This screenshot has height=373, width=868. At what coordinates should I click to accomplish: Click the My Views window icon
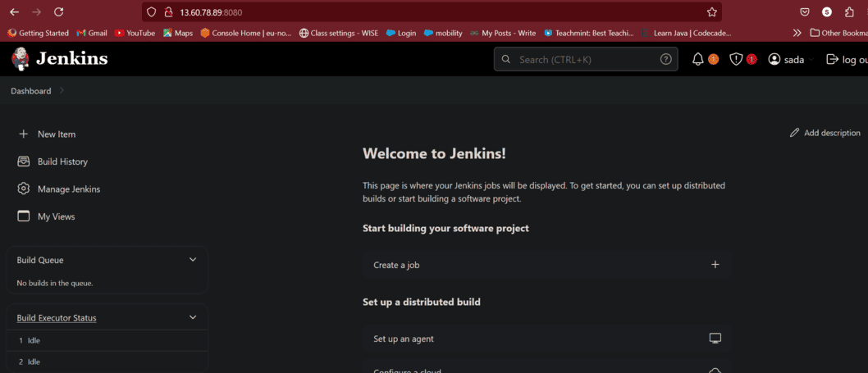[23, 216]
